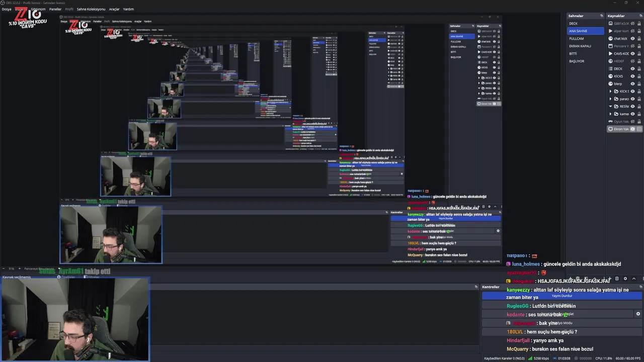
Task: Toggle the lock on RESİM group
Action: (x=639, y=107)
